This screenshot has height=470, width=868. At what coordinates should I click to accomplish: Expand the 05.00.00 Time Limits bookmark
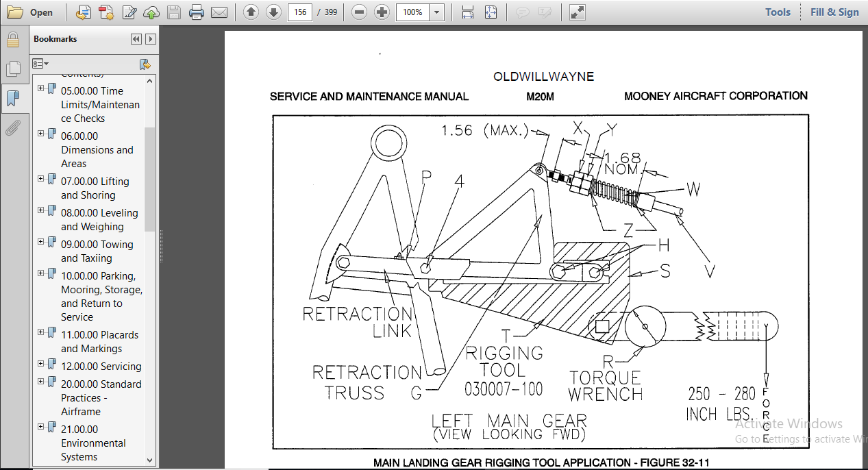(x=41, y=88)
